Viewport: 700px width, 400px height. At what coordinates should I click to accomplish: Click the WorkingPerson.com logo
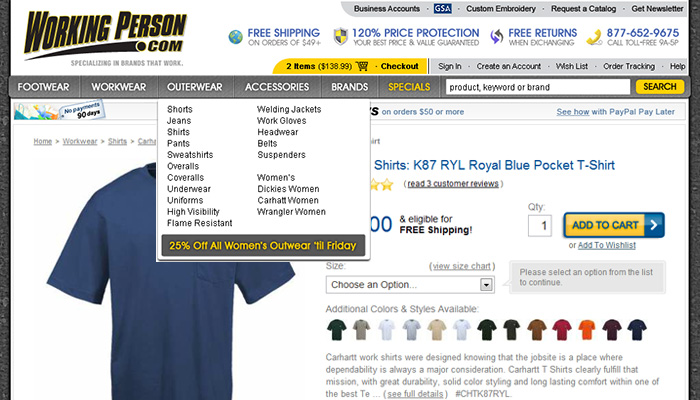105,37
